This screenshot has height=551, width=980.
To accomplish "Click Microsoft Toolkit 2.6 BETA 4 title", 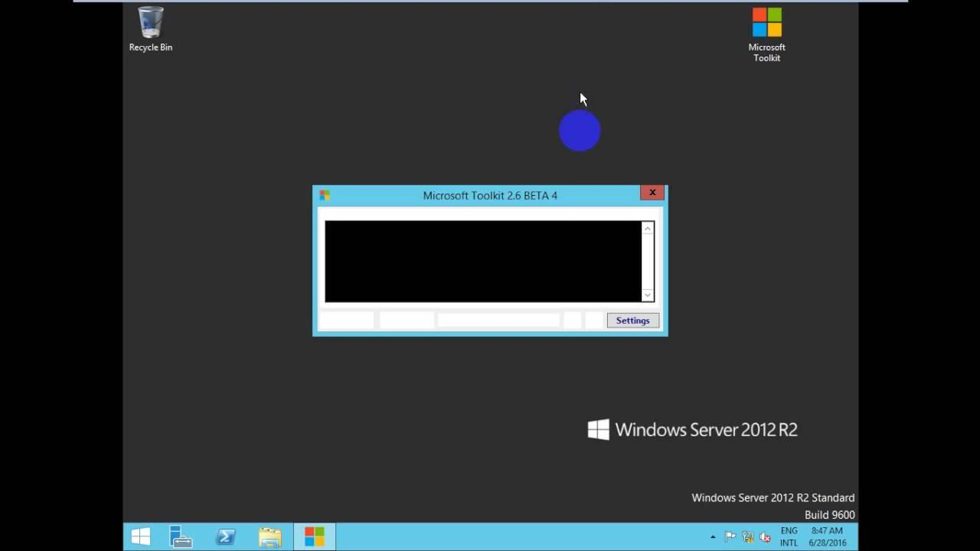I will [490, 195].
